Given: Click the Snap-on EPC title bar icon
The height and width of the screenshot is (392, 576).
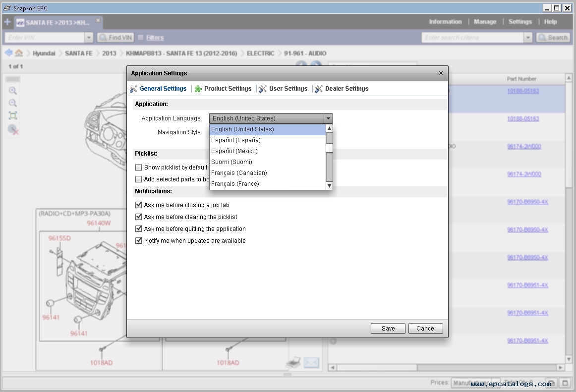Looking at the screenshot, I should click(x=7, y=8).
